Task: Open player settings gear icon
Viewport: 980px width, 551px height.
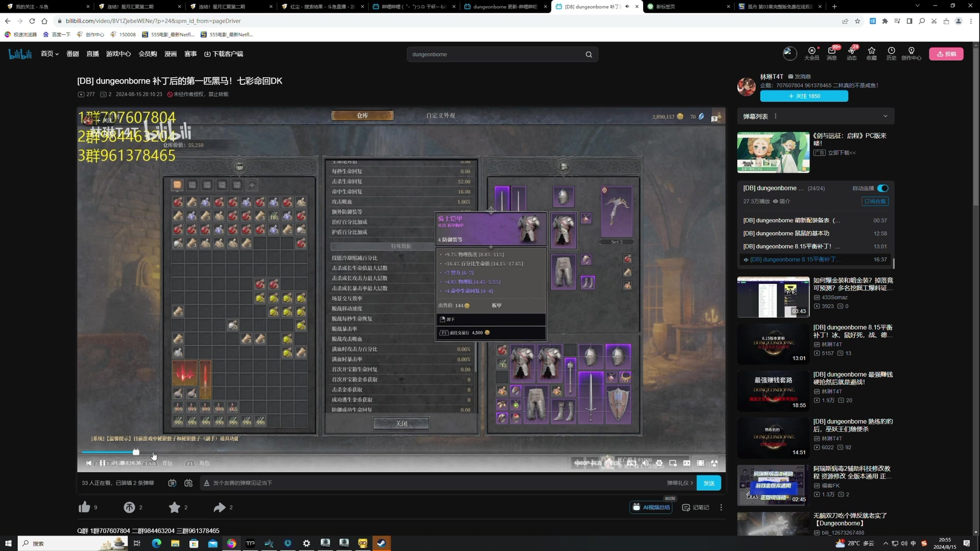Action: click(659, 463)
